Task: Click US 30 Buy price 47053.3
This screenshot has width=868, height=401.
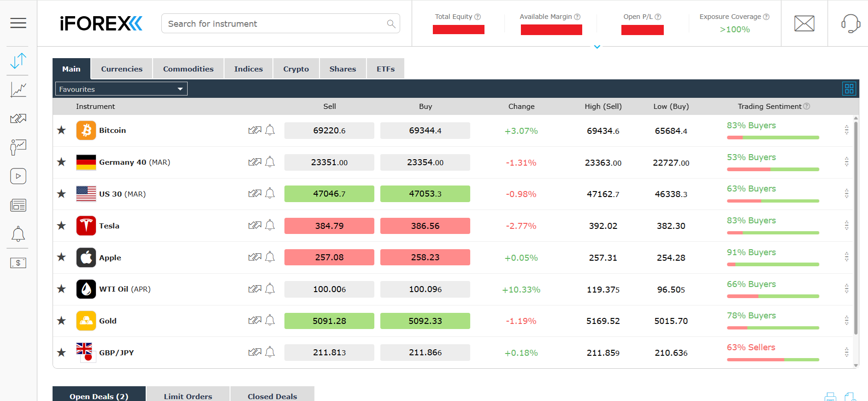Action: pyautogui.click(x=425, y=194)
